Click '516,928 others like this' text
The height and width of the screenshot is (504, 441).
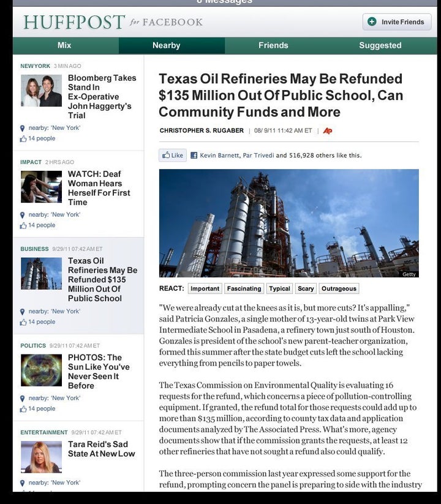(x=325, y=156)
